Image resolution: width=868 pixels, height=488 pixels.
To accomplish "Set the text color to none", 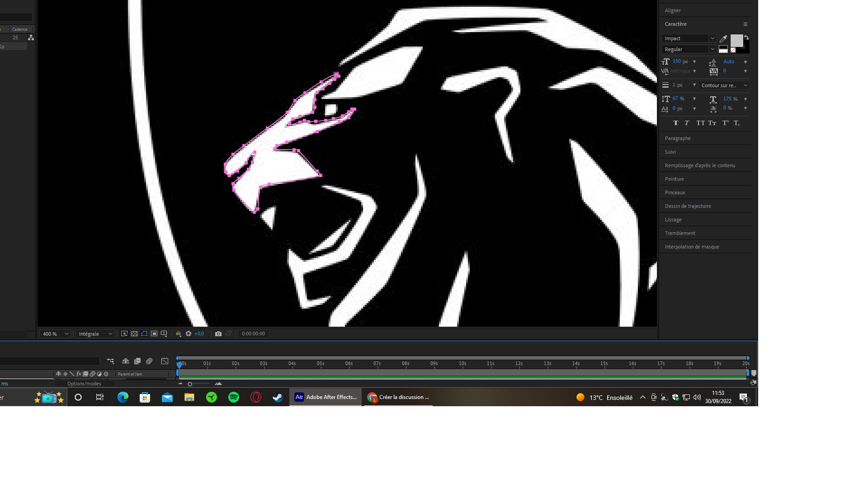I will tap(733, 50).
